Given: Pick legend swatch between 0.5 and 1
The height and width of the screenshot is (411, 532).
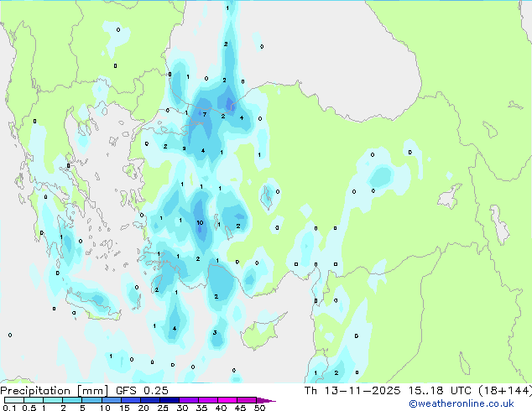Looking at the screenshot, I should 34,400.
